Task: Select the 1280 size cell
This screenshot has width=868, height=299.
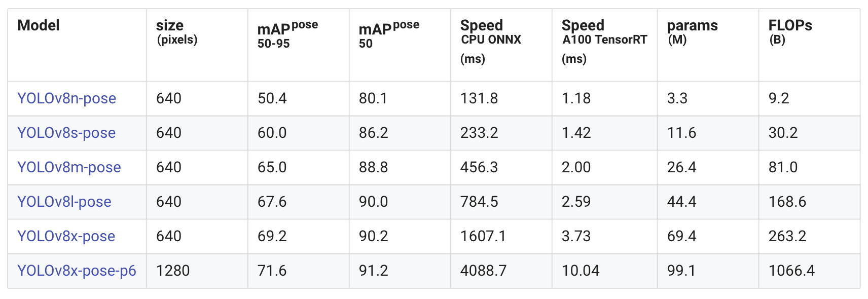Action: pos(173,271)
